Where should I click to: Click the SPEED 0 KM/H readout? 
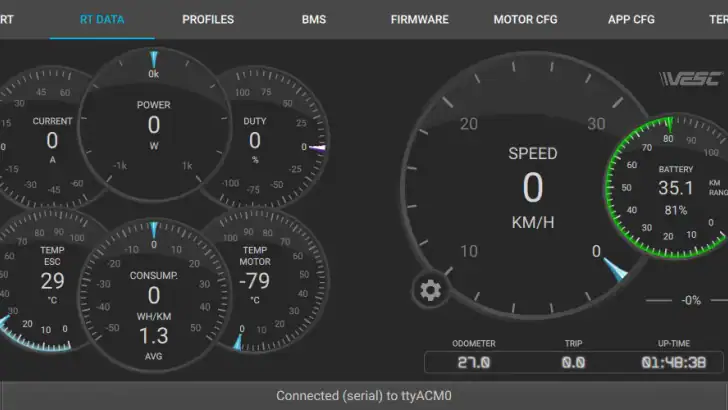[533, 188]
